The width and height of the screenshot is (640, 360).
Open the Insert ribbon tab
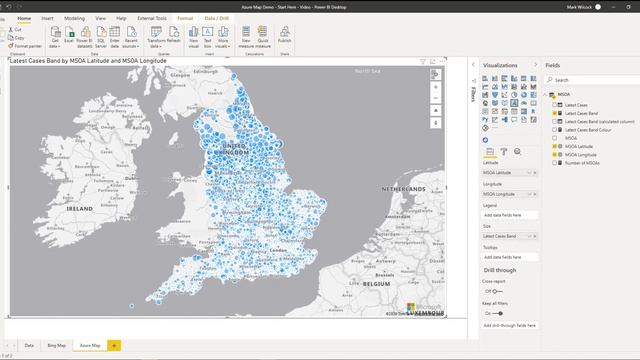pyautogui.click(x=47, y=18)
